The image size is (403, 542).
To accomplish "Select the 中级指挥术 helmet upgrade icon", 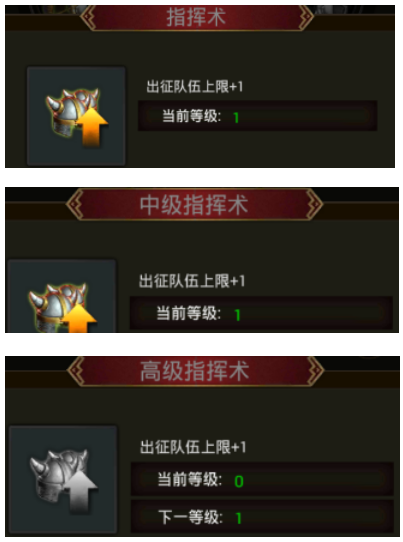I will (62, 296).
